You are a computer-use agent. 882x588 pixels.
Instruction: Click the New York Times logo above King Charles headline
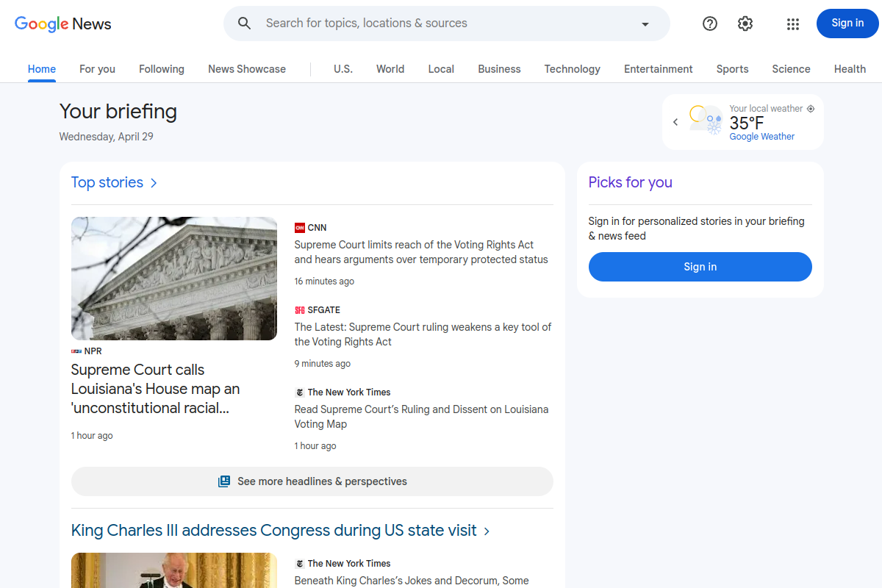(300, 564)
